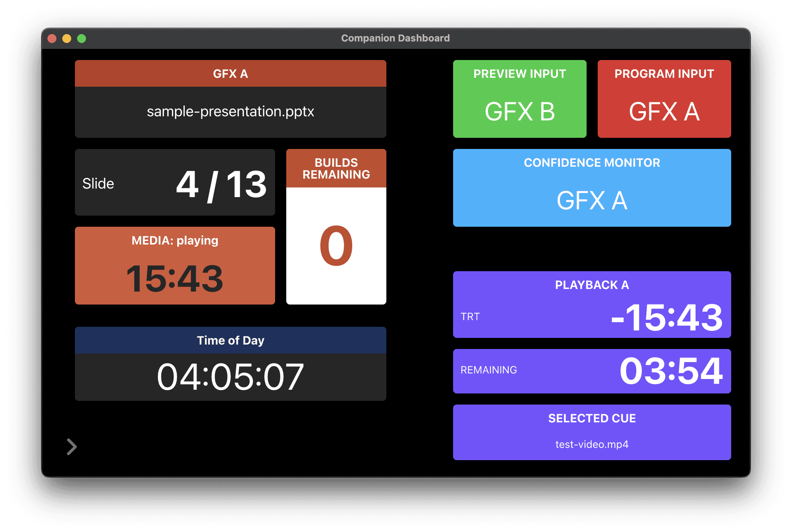Click the MEDIA: playing timer tile

pos(175,266)
